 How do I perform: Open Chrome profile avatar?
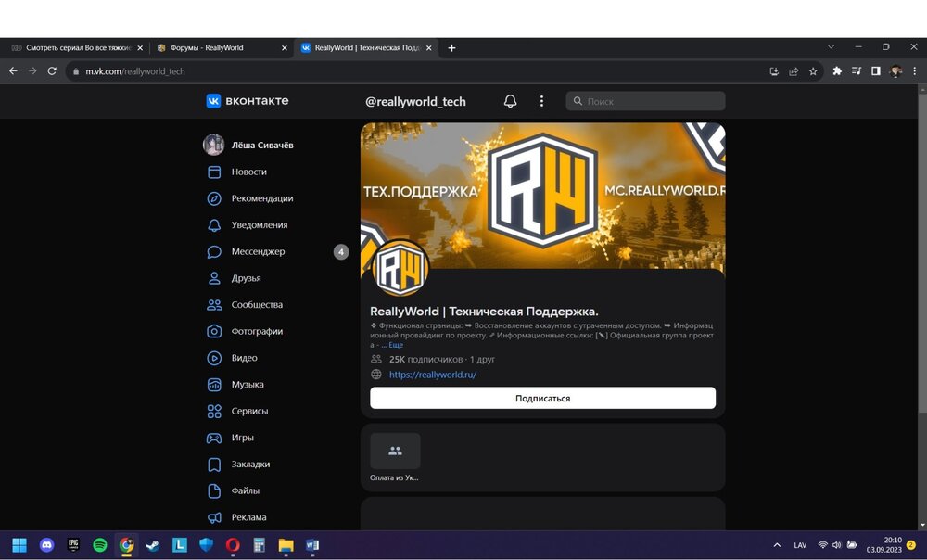pos(895,71)
